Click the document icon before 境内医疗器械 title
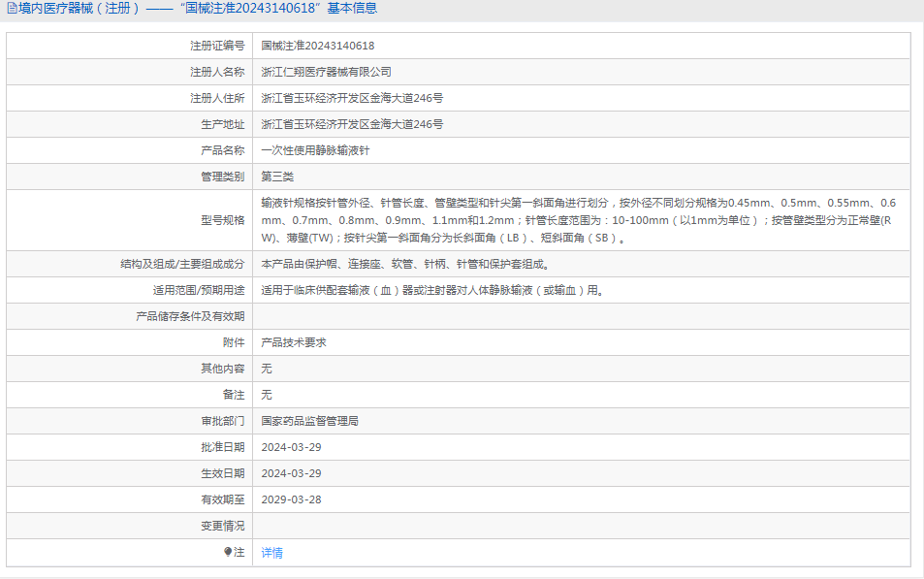This screenshot has width=924, height=579. [12, 9]
